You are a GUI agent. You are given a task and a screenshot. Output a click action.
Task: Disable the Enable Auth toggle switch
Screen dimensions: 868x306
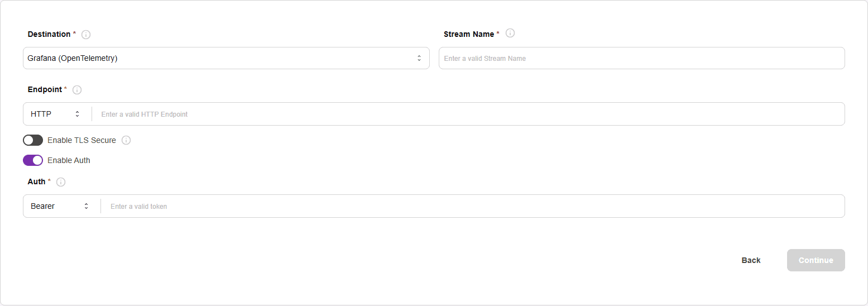click(33, 160)
